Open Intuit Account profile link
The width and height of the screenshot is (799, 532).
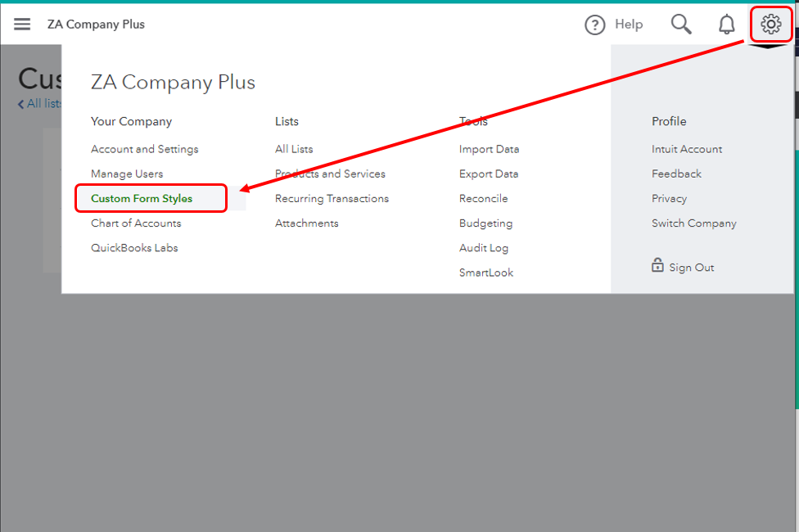coord(687,149)
